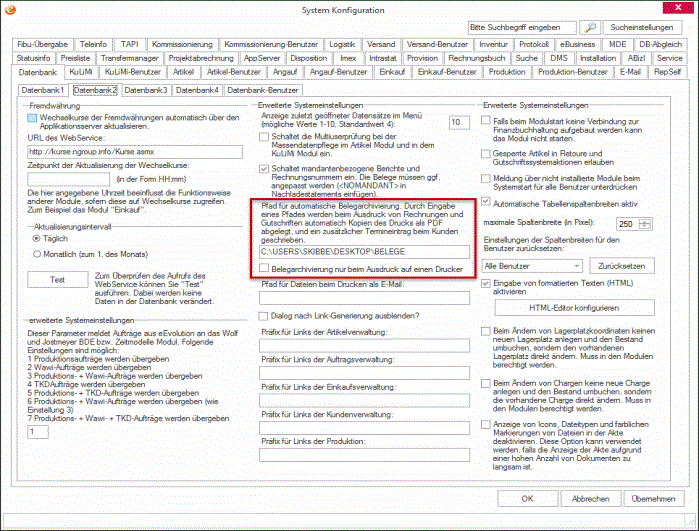The height and width of the screenshot is (531, 699).
Task: Open Sucheinstellungen
Action: pyautogui.click(x=642, y=27)
